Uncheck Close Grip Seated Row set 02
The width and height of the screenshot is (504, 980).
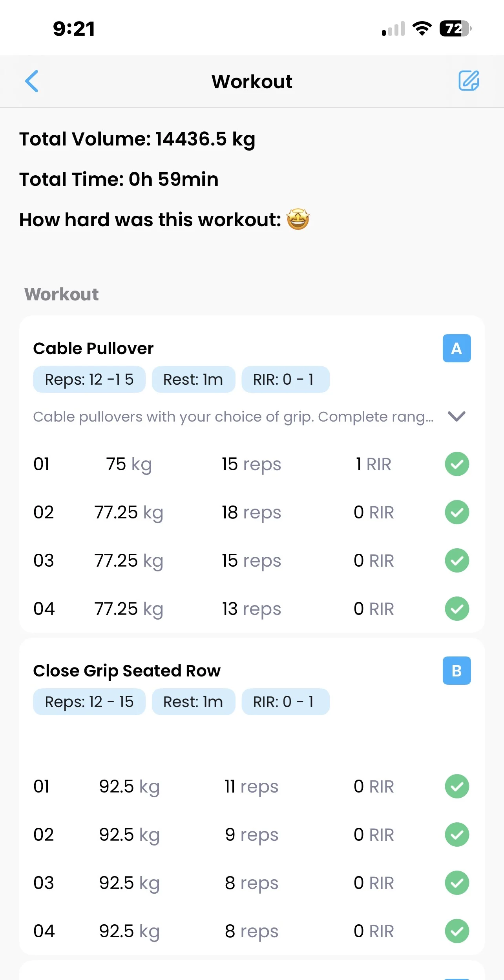[457, 835]
